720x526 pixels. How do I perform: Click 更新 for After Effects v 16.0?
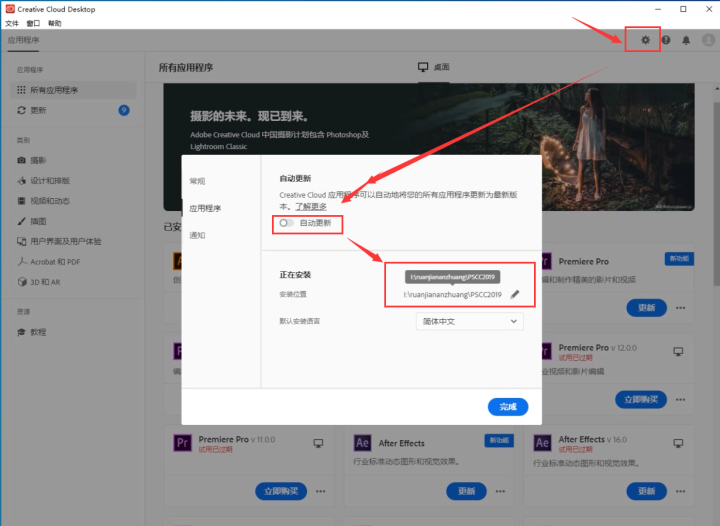[x=647, y=491]
